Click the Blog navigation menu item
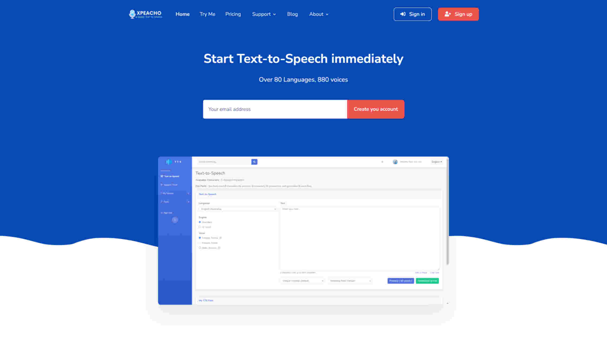Image resolution: width=607 pixels, height=364 pixels. click(x=292, y=14)
